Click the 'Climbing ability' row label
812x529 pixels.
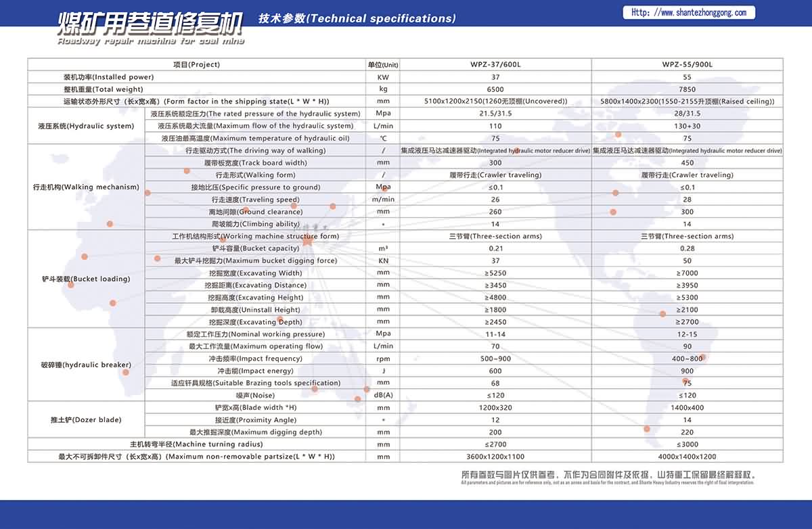click(x=256, y=224)
